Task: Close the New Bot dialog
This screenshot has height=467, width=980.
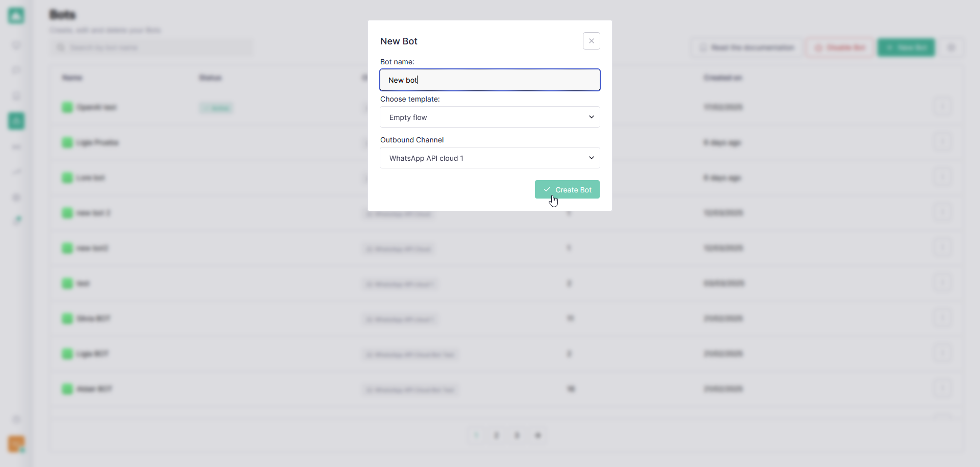Action: (591, 41)
